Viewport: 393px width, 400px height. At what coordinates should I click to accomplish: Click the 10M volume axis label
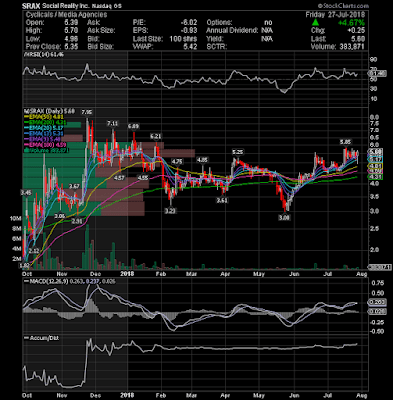click(x=16, y=219)
